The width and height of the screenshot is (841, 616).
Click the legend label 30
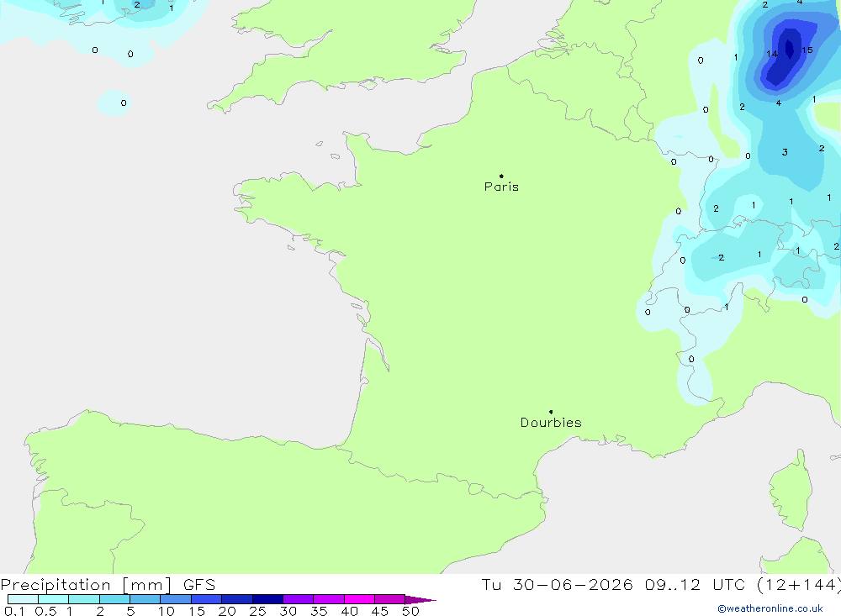[288, 611]
